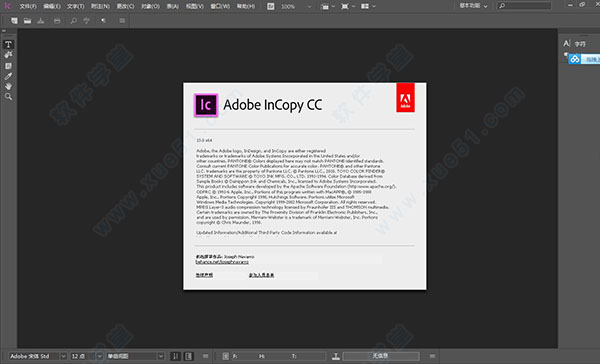The image size is (600, 364).
Task: Open the Arrange Documents dropdown
Action: tap(368, 7)
